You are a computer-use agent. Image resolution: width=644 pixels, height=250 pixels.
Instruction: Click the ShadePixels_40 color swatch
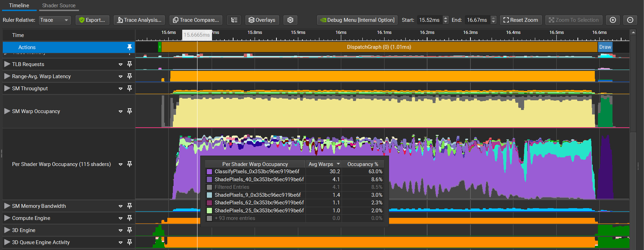[209, 179]
